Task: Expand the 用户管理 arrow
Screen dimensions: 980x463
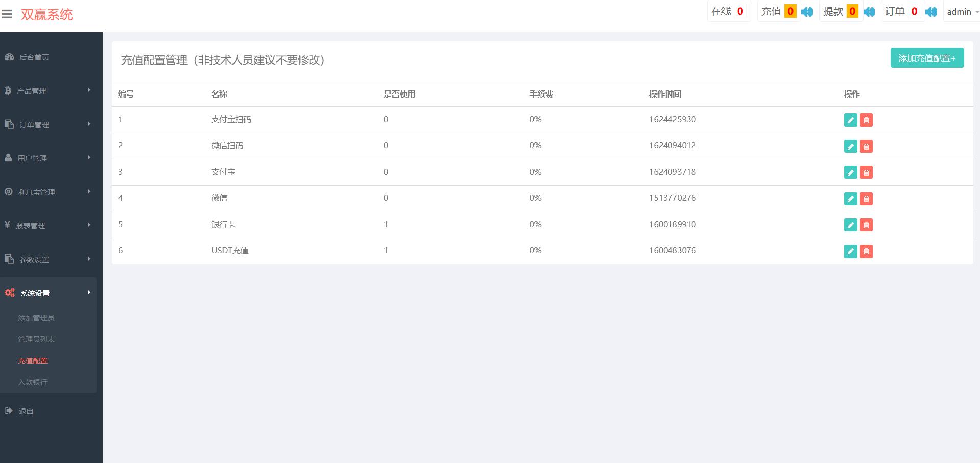Action: (x=89, y=158)
